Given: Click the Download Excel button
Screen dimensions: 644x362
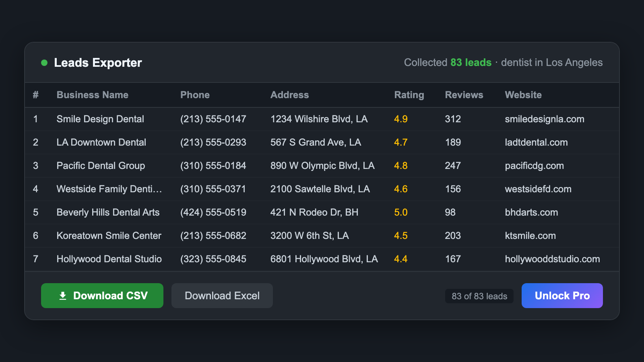Looking at the screenshot, I should [x=222, y=296].
